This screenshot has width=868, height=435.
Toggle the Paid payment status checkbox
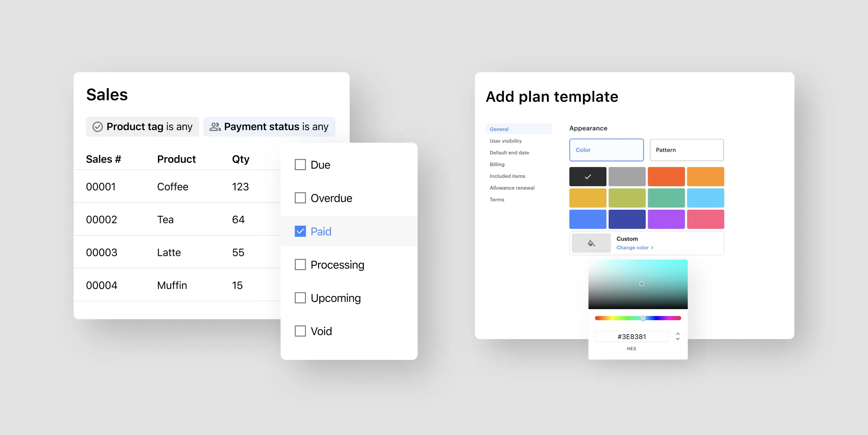click(x=300, y=231)
